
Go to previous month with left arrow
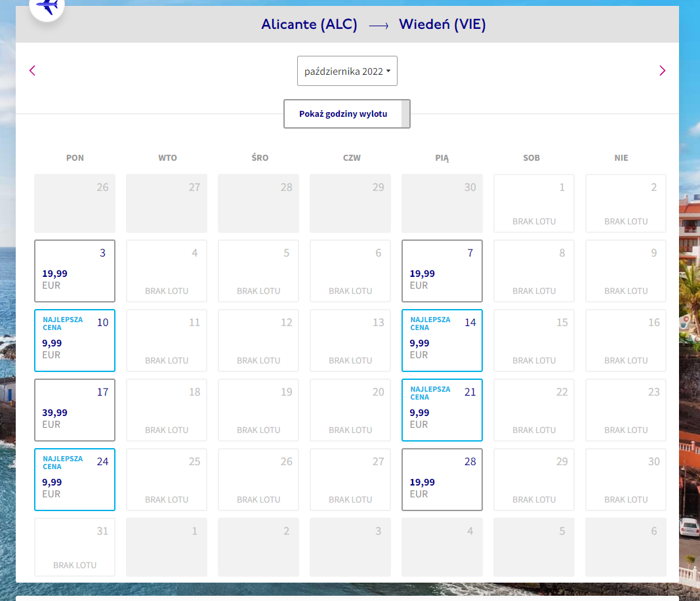click(32, 71)
